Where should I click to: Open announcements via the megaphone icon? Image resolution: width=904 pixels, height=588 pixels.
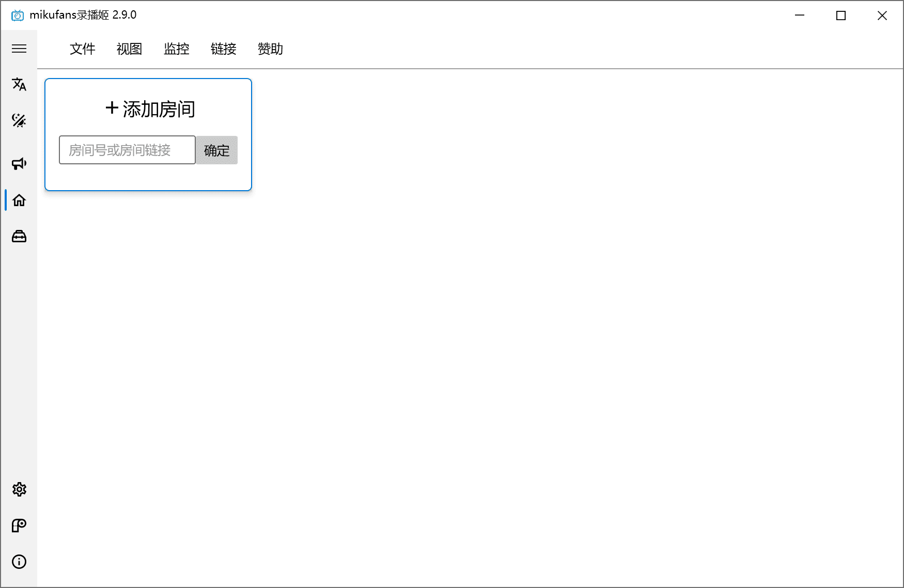click(x=19, y=163)
